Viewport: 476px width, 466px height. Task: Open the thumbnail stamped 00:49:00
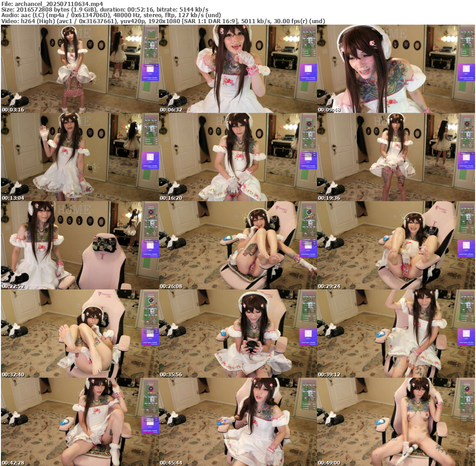(396, 422)
